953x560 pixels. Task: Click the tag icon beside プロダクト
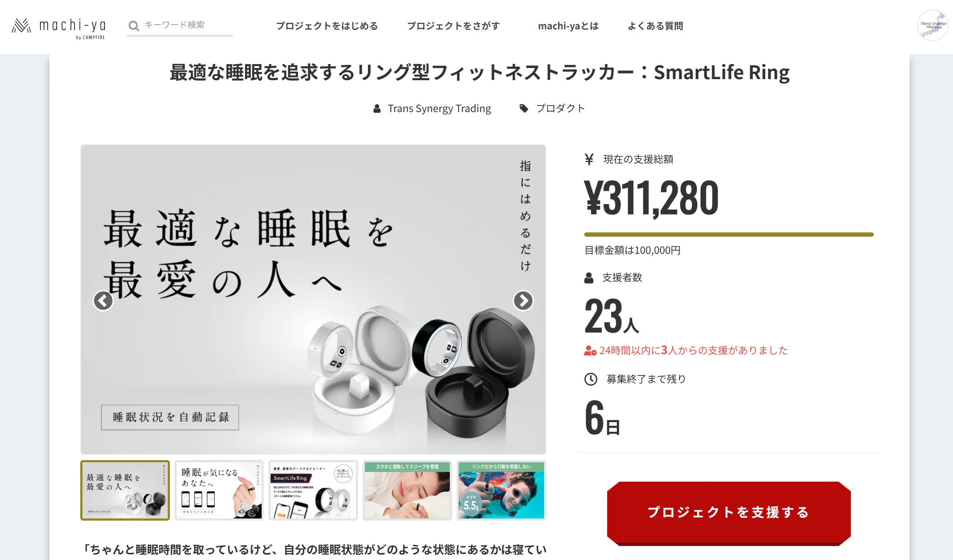pyautogui.click(x=524, y=109)
